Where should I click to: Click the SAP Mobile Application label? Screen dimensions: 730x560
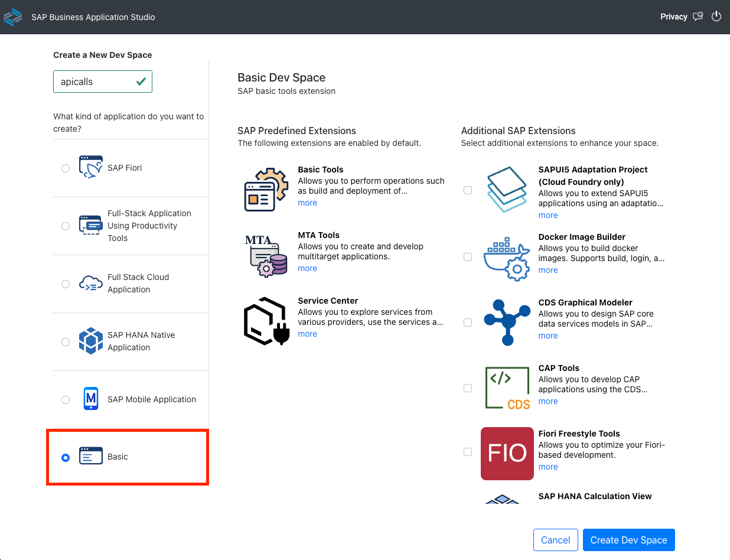(152, 399)
